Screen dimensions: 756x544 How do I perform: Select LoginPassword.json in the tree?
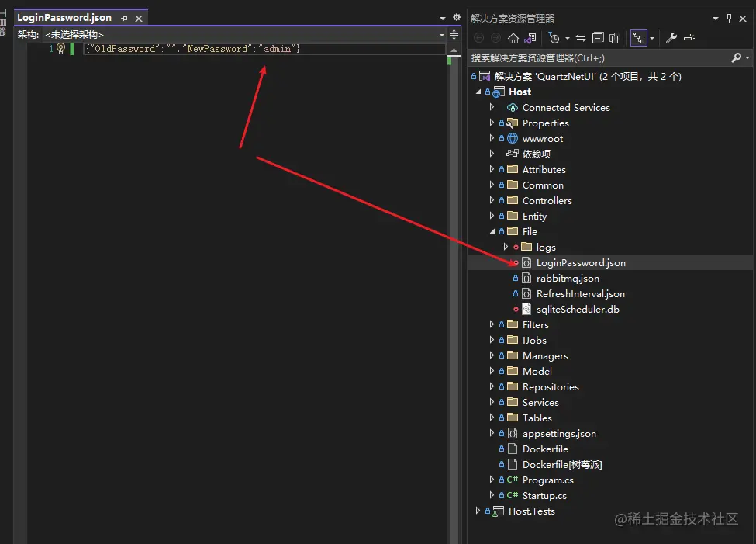coord(581,262)
